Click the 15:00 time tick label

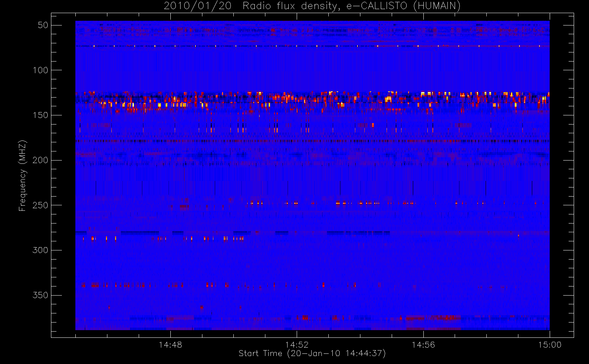tap(550, 345)
